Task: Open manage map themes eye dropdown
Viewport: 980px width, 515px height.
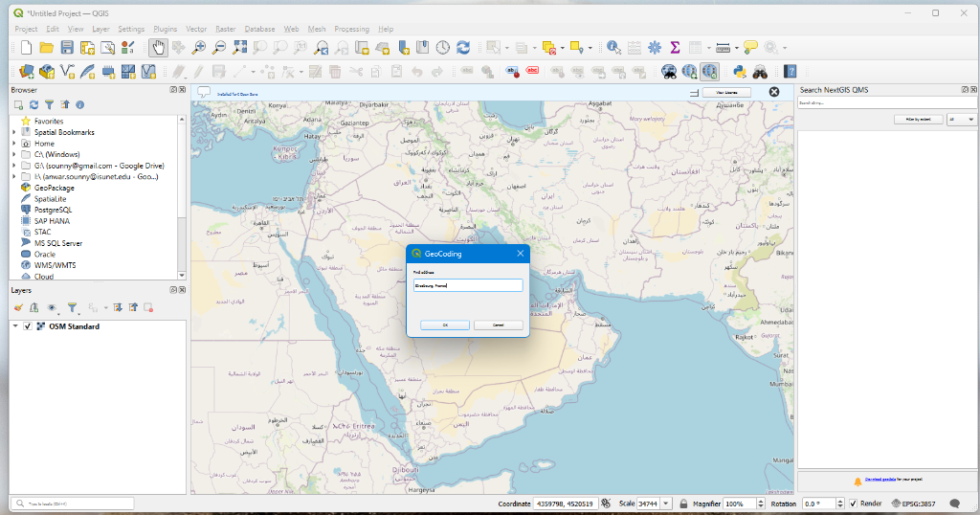Action: point(53,307)
